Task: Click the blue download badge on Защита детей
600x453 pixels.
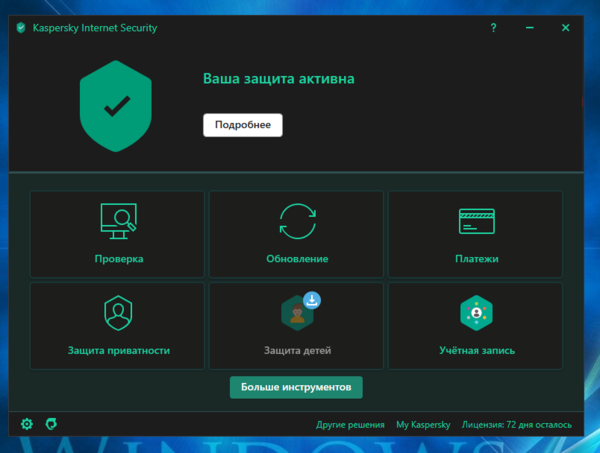Action: [312, 300]
